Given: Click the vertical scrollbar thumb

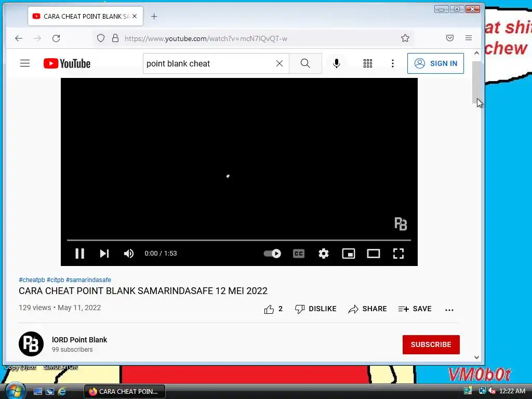Looking at the screenshot, I should (476, 83).
